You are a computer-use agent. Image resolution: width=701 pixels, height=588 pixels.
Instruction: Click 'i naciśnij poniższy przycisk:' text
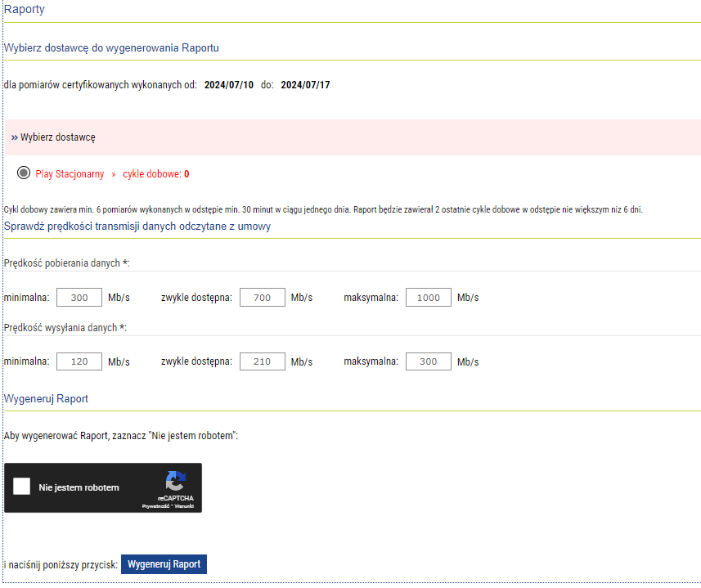click(x=61, y=565)
